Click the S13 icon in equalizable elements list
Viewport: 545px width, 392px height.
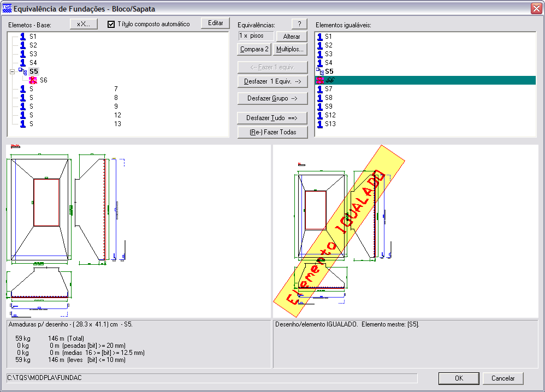click(x=320, y=124)
